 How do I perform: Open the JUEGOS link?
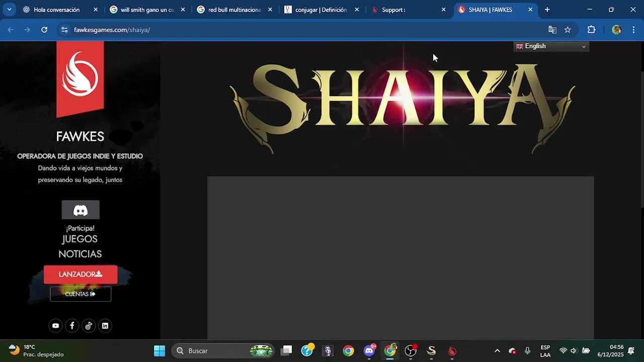pos(79,239)
